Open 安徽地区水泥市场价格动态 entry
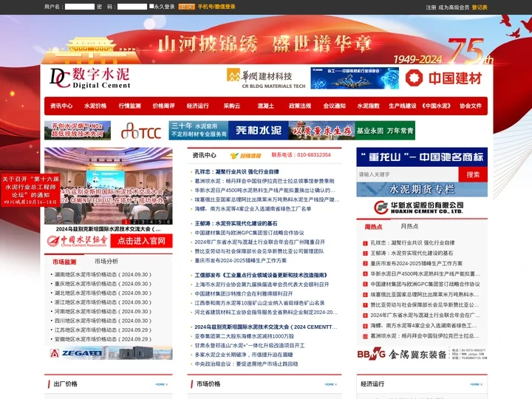532x399 pixels. (103, 339)
